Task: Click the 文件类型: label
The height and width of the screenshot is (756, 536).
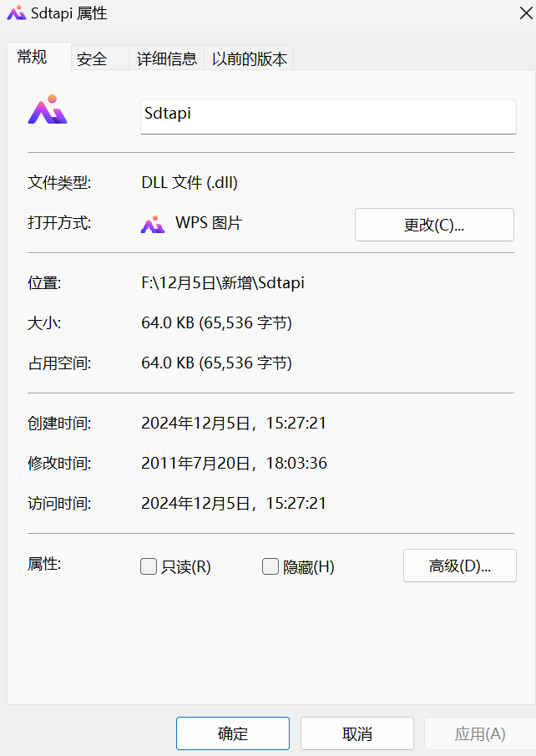Action: [59, 183]
